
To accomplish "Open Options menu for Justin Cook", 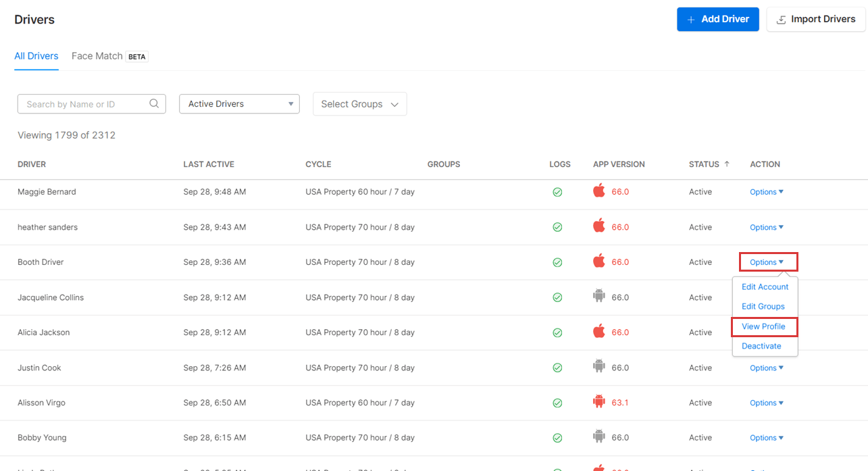I will pyautogui.click(x=767, y=367).
